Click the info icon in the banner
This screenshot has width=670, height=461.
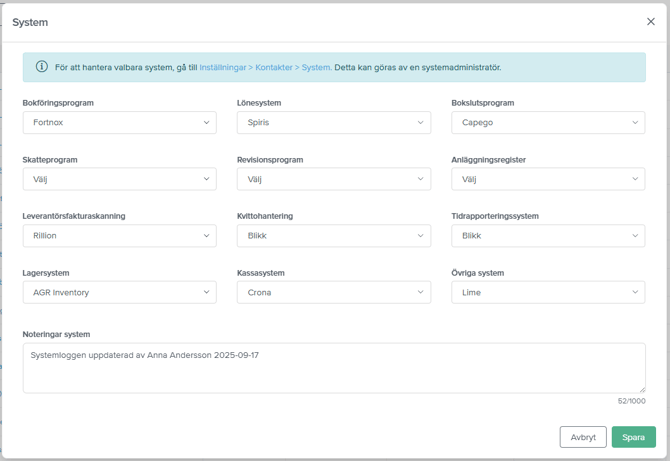[x=41, y=67]
